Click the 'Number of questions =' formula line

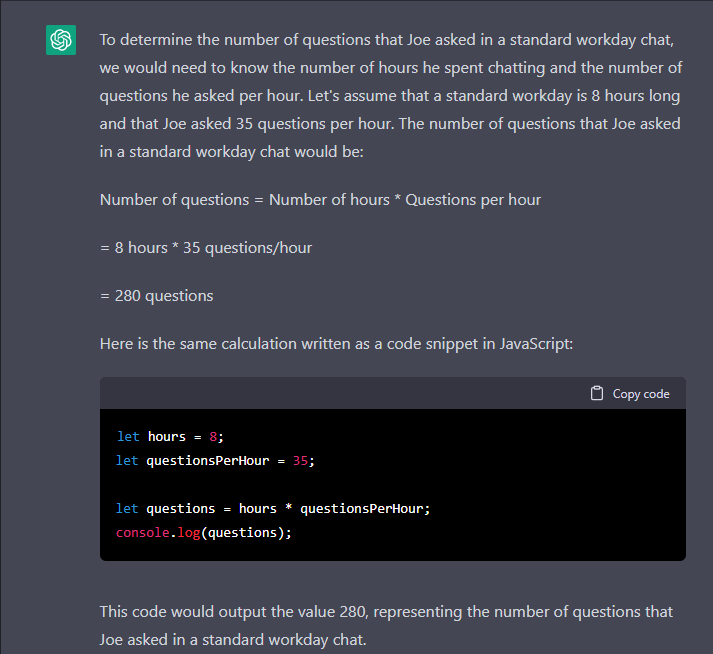pyautogui.click(x=320, y=200)
